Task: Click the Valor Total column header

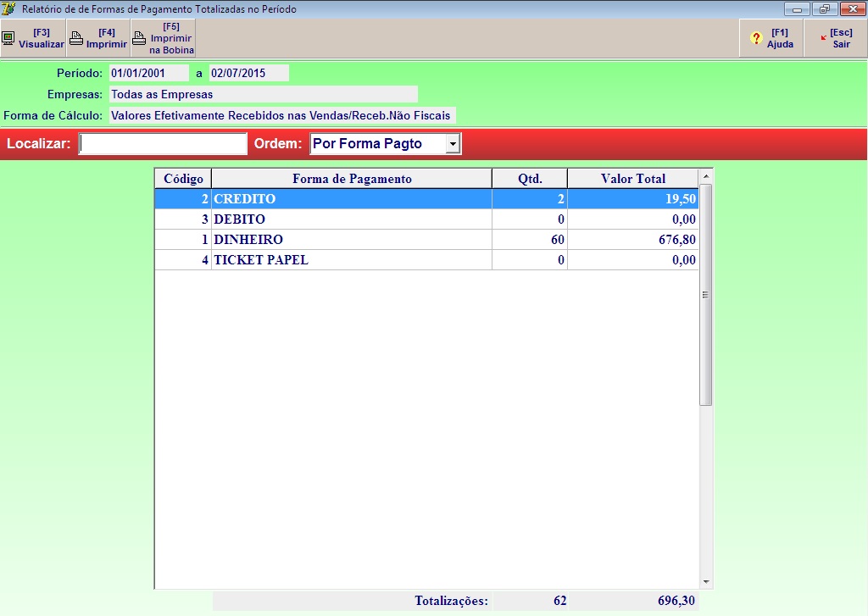Action: 632,179
